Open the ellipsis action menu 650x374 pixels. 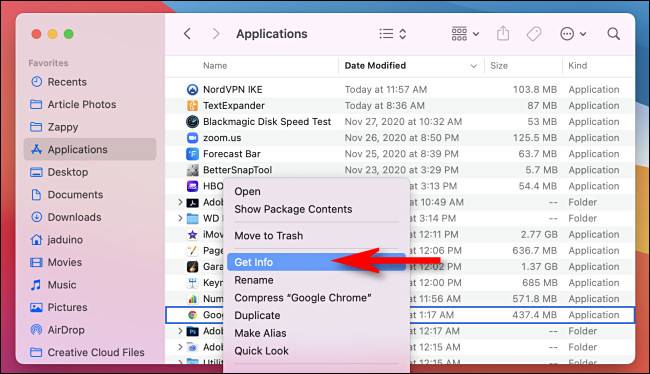click(x=573, y=34)
